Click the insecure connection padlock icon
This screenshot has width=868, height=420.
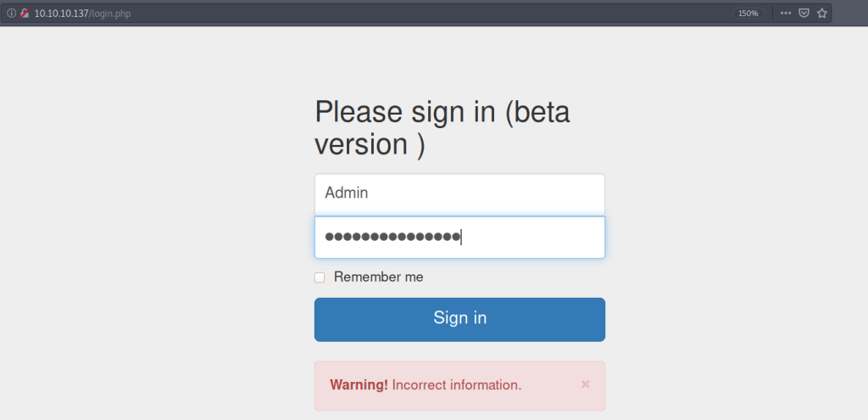coord(25,14)
